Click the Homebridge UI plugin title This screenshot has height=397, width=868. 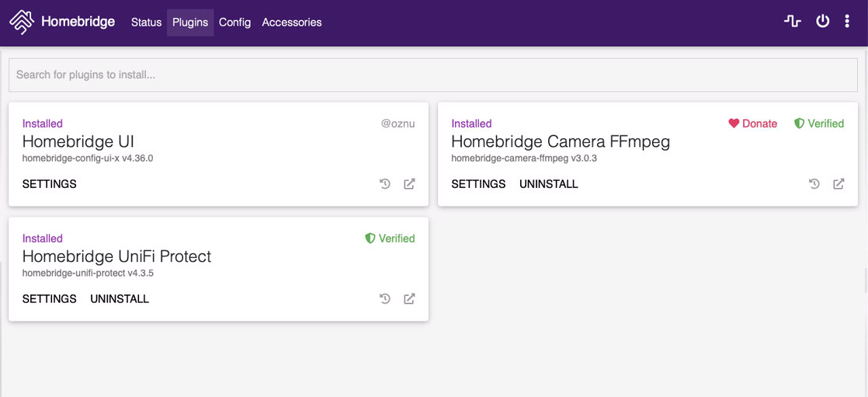[78, 141]
